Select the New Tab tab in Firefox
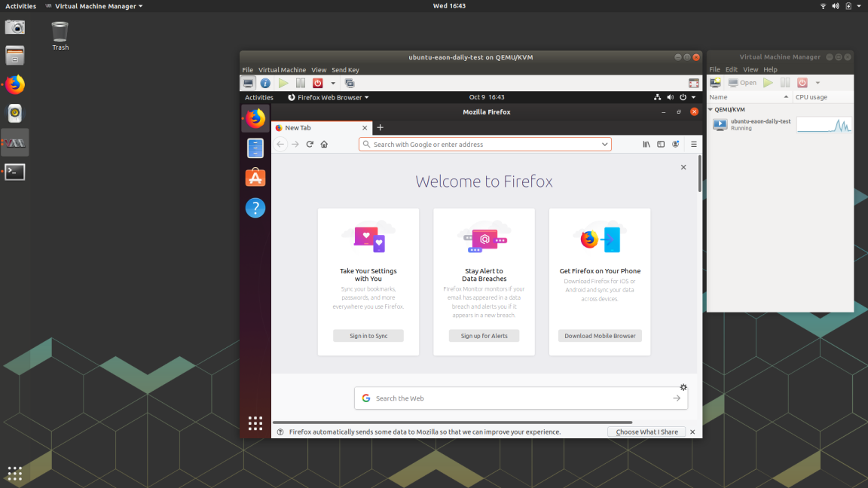This screenshot has height=488, width=868. [316, 127]
